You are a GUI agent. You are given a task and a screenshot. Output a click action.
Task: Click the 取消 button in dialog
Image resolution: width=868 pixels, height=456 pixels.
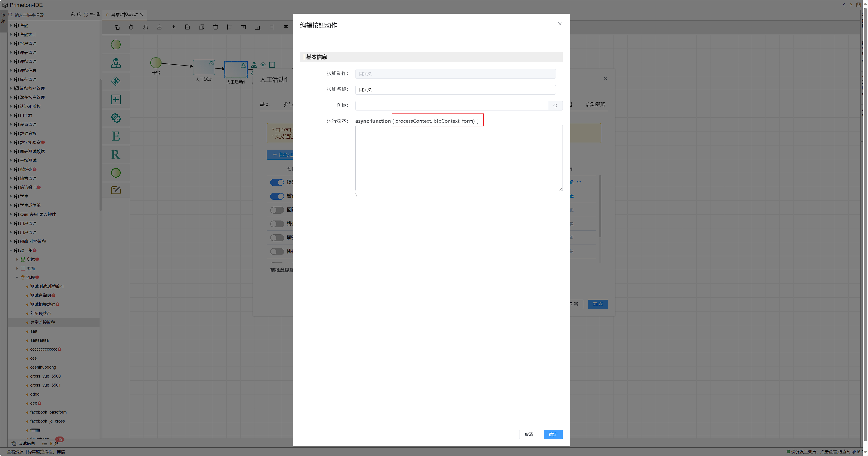click(x=528, y=434)
